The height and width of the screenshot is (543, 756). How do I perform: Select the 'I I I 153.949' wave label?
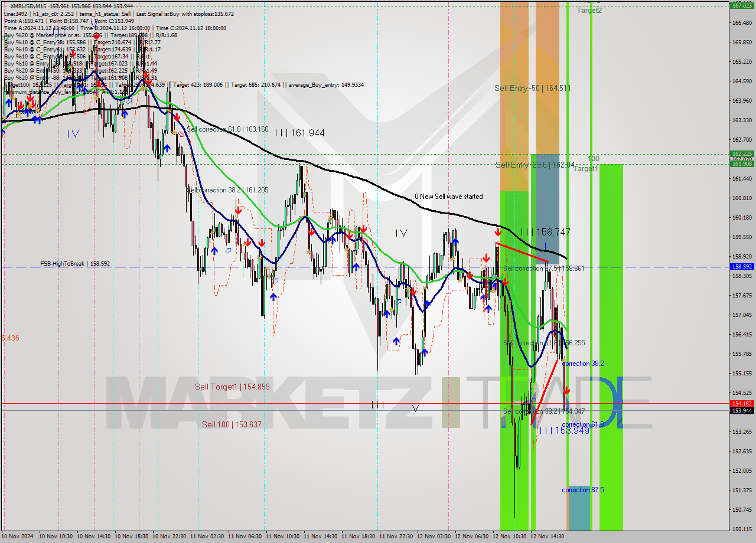point(564,431)
